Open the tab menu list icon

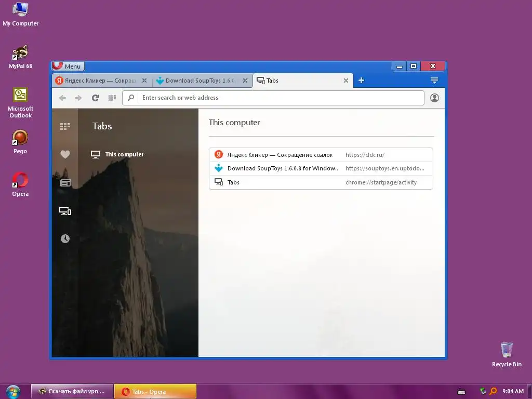434,81
